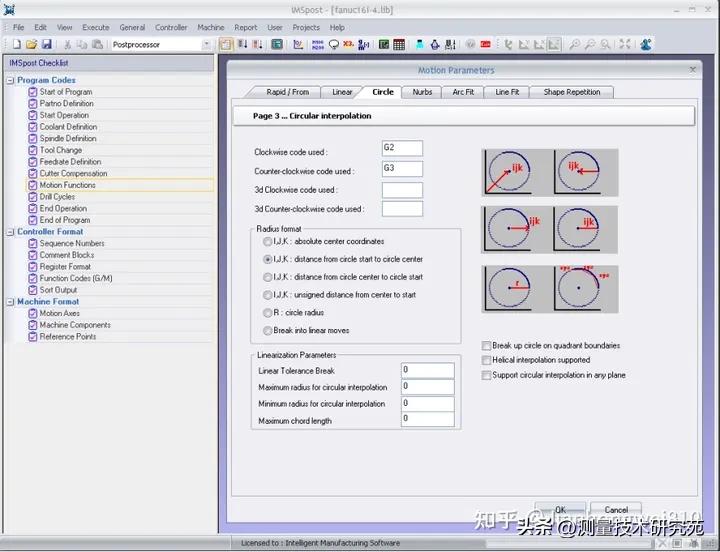Click the table grid toolbar icon
This screenshot has width=720, height=552.
[399, 44]
